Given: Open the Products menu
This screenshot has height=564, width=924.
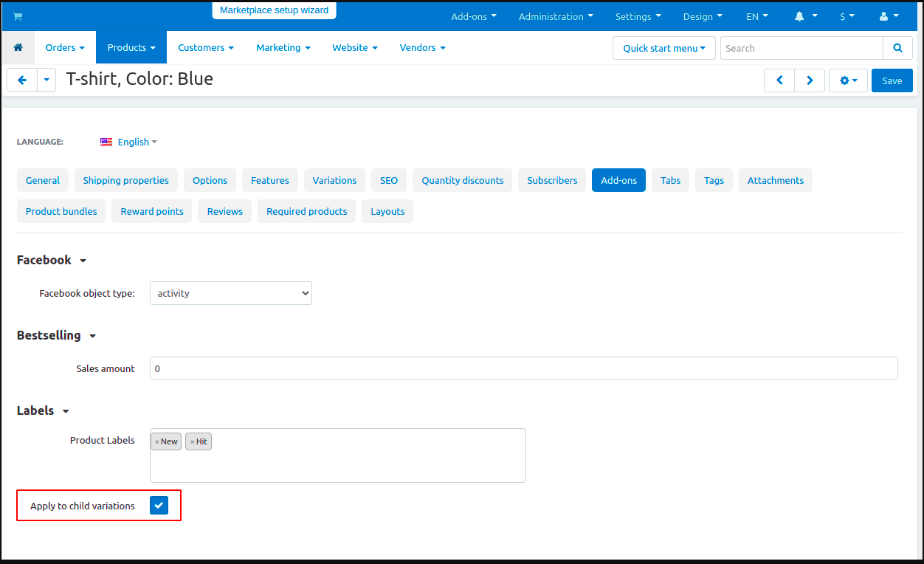Looking at the screenshot, I should click(x=131, y=47).
